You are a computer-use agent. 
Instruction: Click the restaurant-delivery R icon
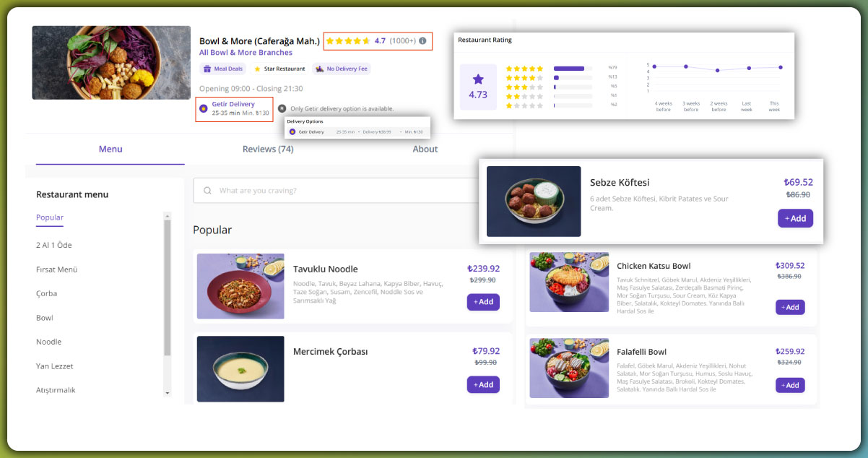(x=282, y=108)
